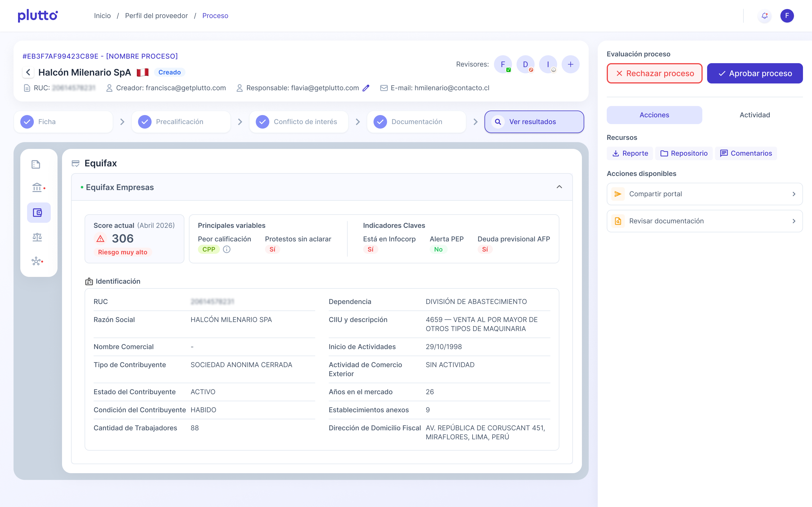
Task: Click the person icon beside Creador
Action: click(109, 88)
